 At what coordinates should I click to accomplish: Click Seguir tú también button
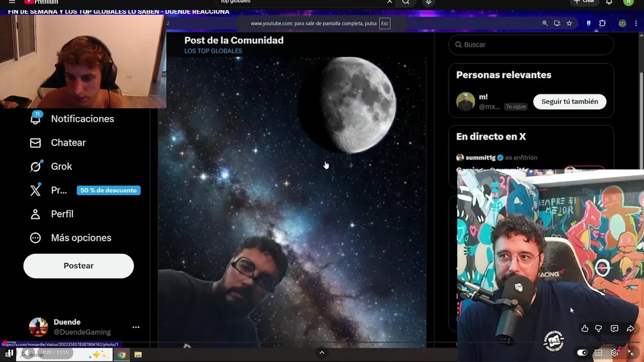coord(570,102)
